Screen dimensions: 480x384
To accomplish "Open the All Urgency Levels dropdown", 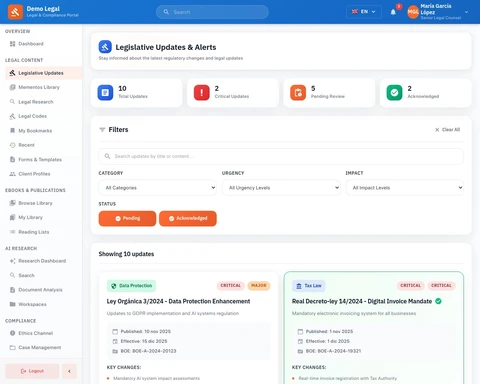I will [x=281, y=188].
